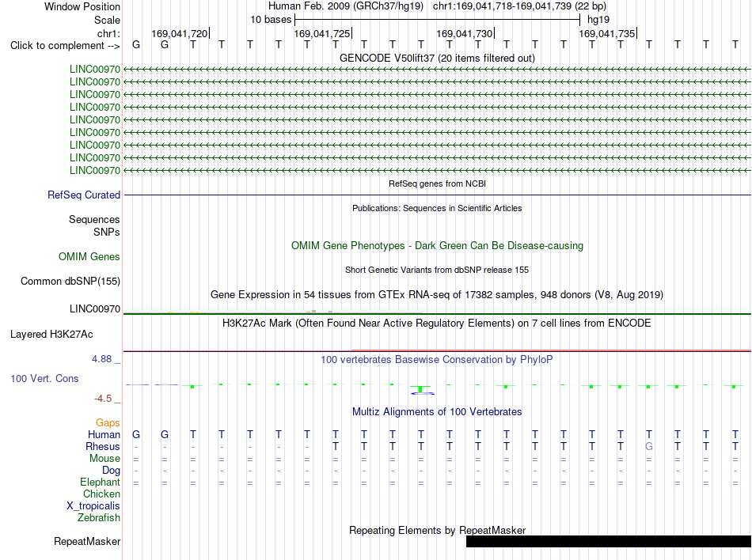The width and height of the screenshot is (752, 560).
Task: Open the 'H3K27Ac Mark' ENCODE track title
Action: coord(437,323)
